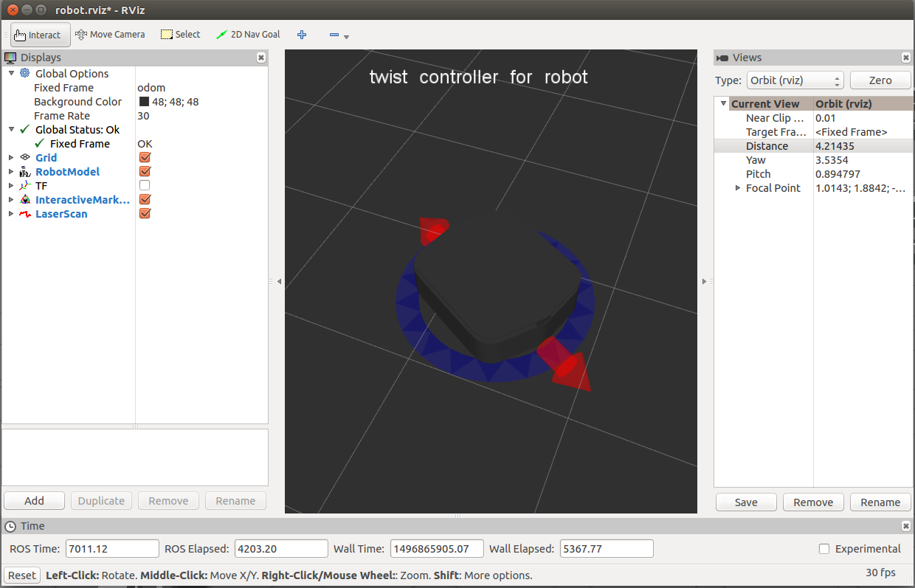Click the RobotModel display icon

[25, 172]
